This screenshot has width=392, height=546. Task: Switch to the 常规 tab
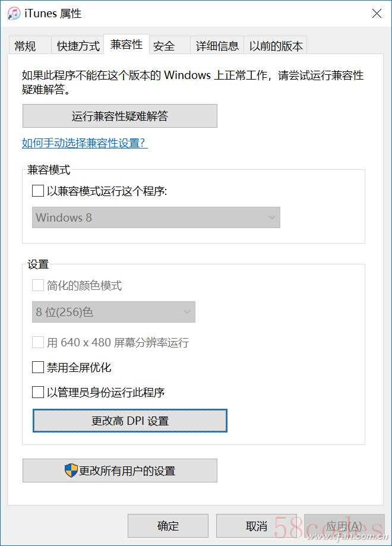pyautogui.click(x=25, y=46)
